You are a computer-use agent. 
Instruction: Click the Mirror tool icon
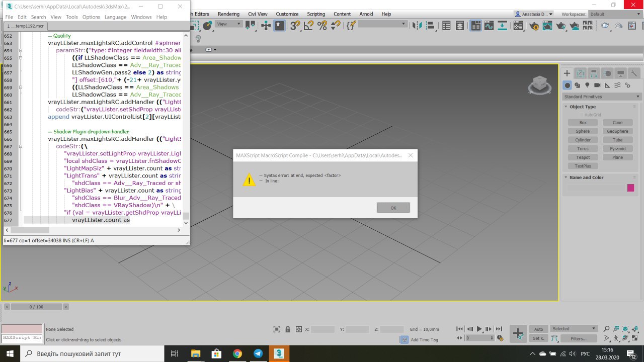coord(417,25)
